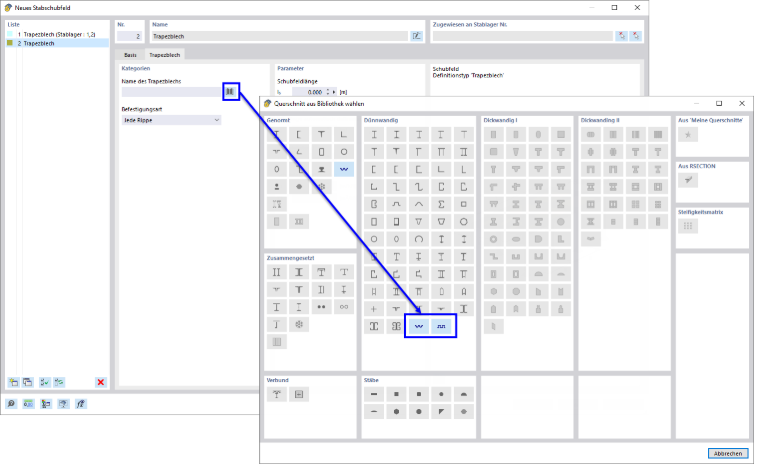Open the Befestigungsart dropdown showing Jede Rippe

pos(171,120)
